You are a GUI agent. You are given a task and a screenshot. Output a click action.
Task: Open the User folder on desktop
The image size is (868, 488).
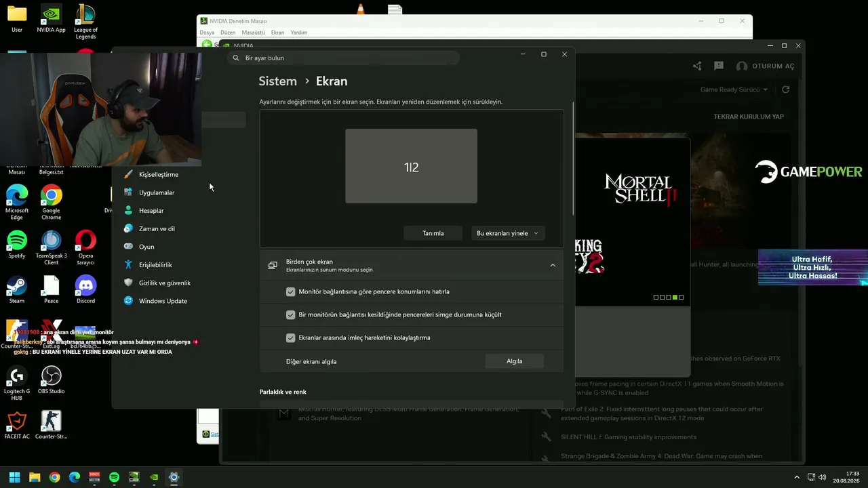coord(17,19)
